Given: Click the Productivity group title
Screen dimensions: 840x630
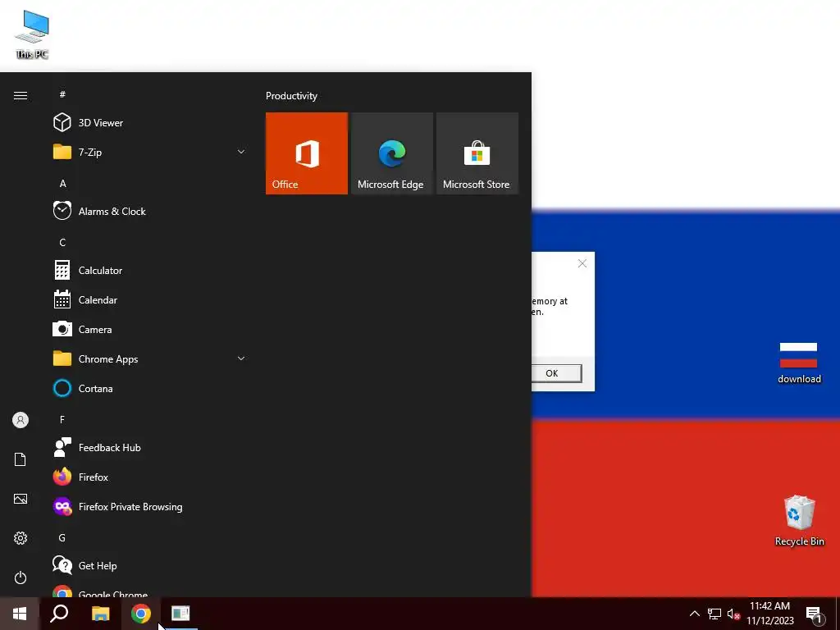Looking at the screenshot, I should click(291, 96).
